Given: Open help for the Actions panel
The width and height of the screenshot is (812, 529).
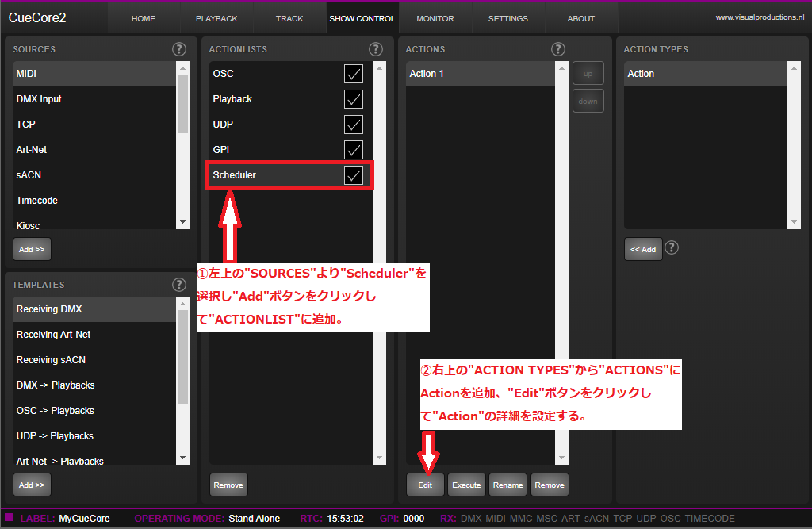Looking at the screenshot, I should tap(557, 49).
